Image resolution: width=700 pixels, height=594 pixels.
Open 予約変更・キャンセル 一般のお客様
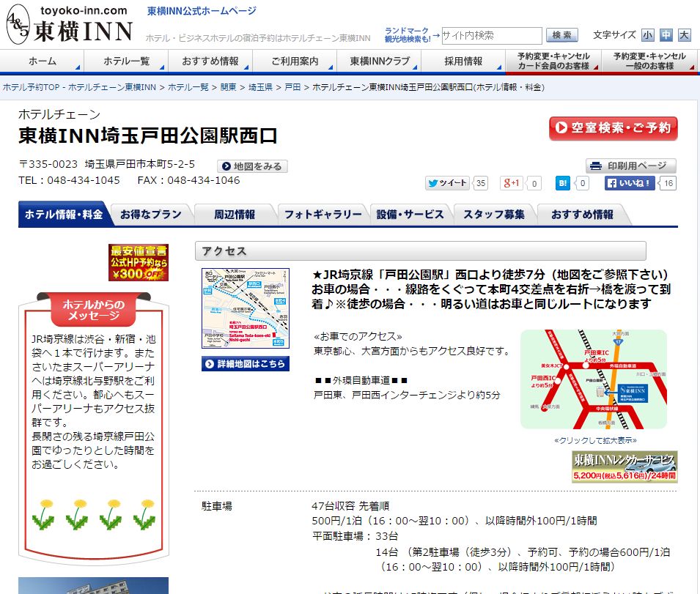pos(649,61)
